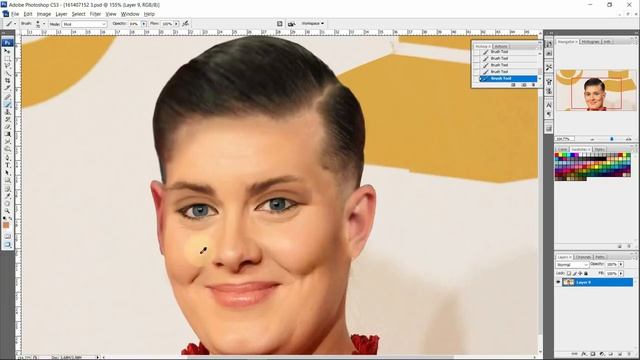Select the Zoom tool in toolbox
The height and width of the screenshot is (360, 640).
7,211
